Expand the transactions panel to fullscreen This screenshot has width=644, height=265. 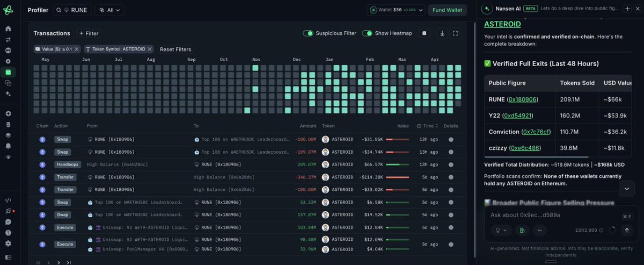point(456,33)
